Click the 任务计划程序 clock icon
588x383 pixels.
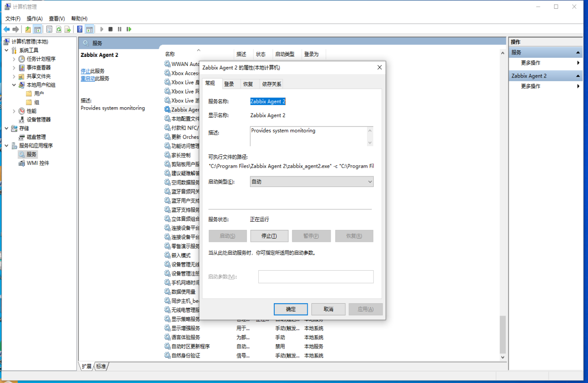click(x=22, y=59)
